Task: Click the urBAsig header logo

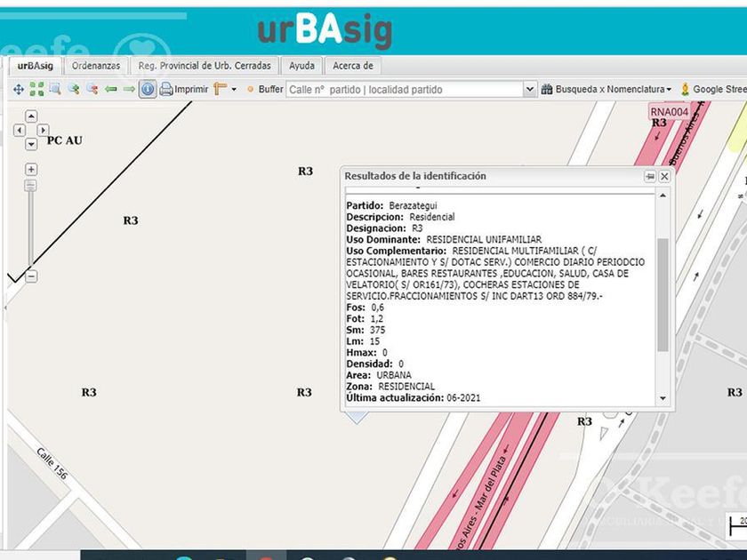Action: 325,31
